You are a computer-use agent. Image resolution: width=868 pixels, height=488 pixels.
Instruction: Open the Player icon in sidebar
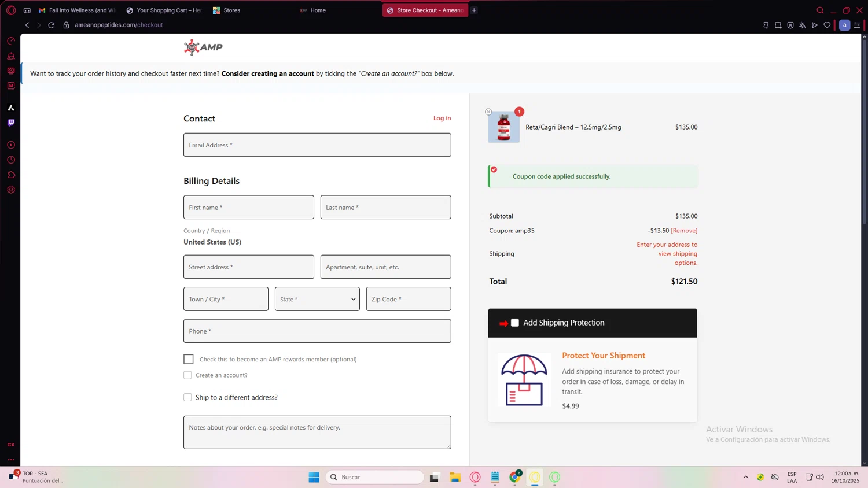tap(11, 145)
